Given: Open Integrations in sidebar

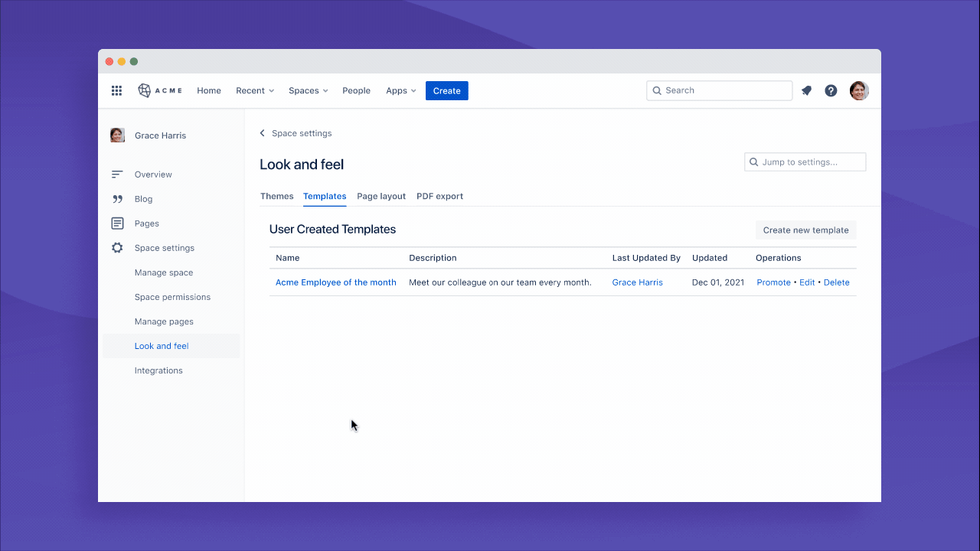Looking at the screenshot, I should click(x=158, y=370).
